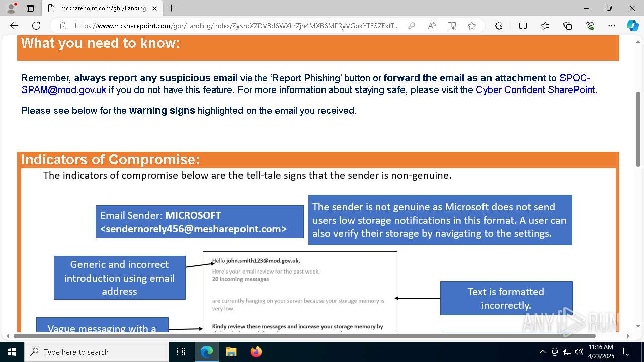Focus the address bar URL field
Viewport: 644px width, 362px height.
click(x=236, y=26)
